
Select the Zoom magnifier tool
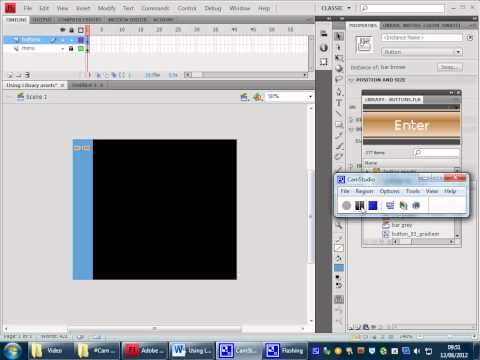339,225
